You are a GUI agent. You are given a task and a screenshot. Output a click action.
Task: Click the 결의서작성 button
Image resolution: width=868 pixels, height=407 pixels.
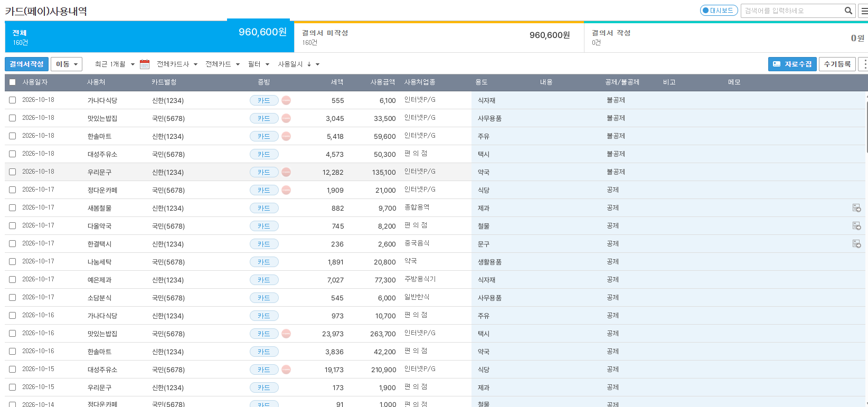(26, 64)
